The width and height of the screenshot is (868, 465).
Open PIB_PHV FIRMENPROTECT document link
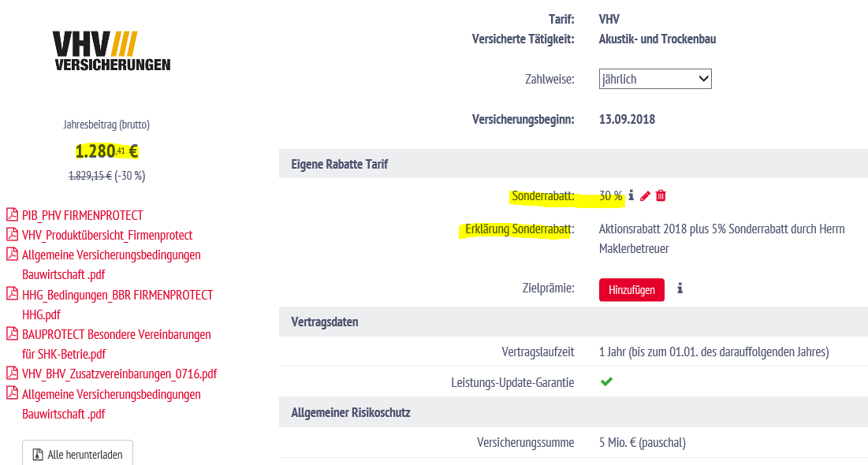click(83, 215)
